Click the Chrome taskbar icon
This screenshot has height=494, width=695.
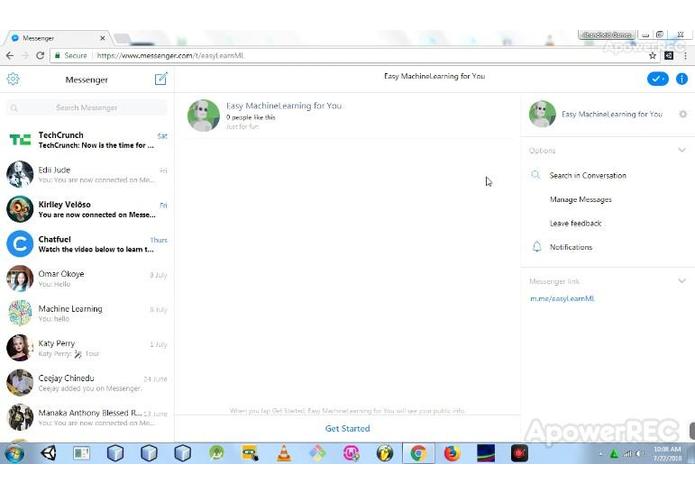pos(418,453)
